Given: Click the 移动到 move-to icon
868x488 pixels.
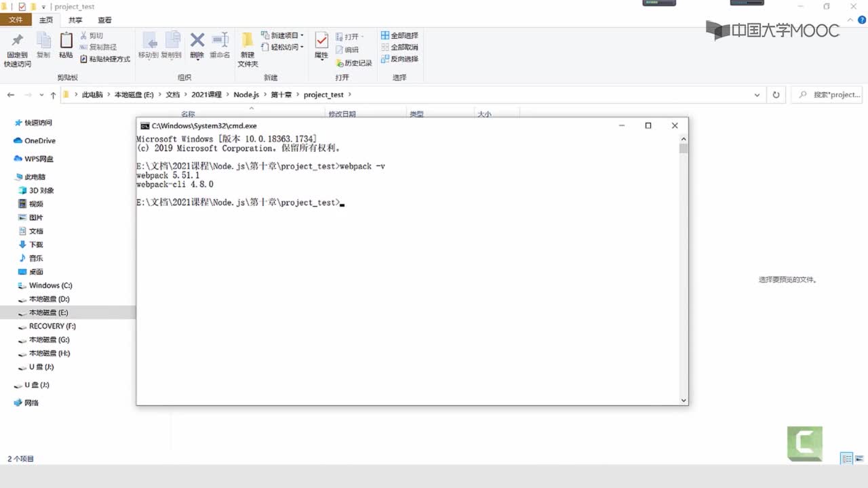Looking at the screenshot, I should click(149, 40).
